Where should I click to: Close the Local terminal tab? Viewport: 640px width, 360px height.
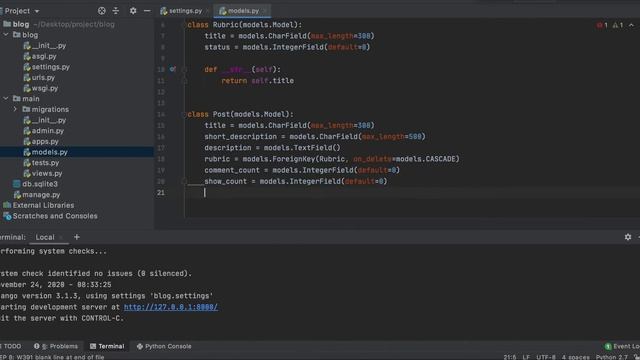click(x=61, y=237)
